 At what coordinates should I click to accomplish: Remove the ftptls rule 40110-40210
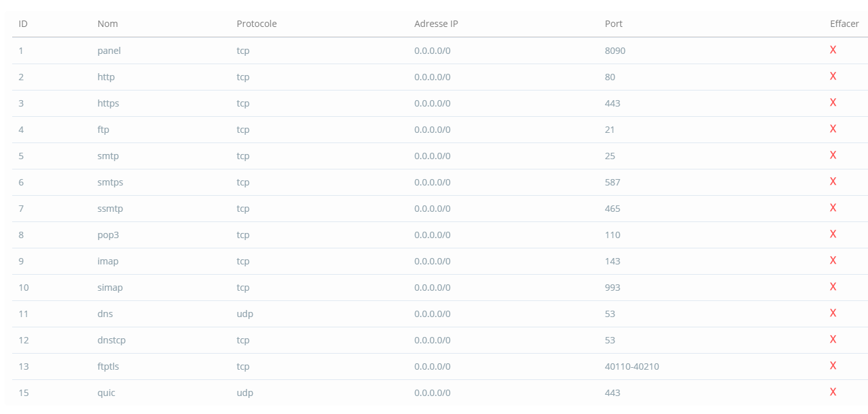[833, 366]
